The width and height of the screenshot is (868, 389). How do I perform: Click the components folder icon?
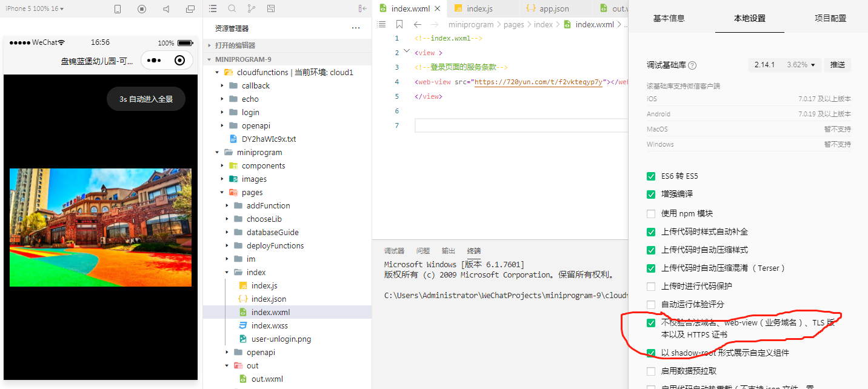coord(233,165)
